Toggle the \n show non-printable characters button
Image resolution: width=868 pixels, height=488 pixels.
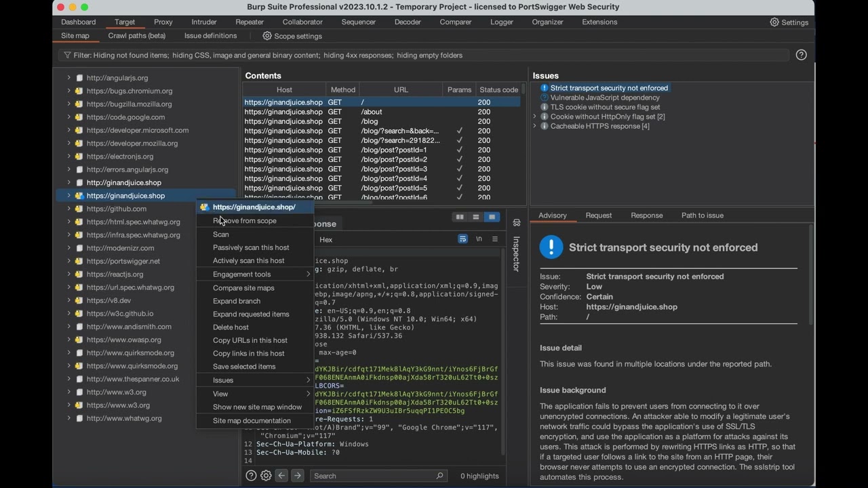[x=479, y=239]
